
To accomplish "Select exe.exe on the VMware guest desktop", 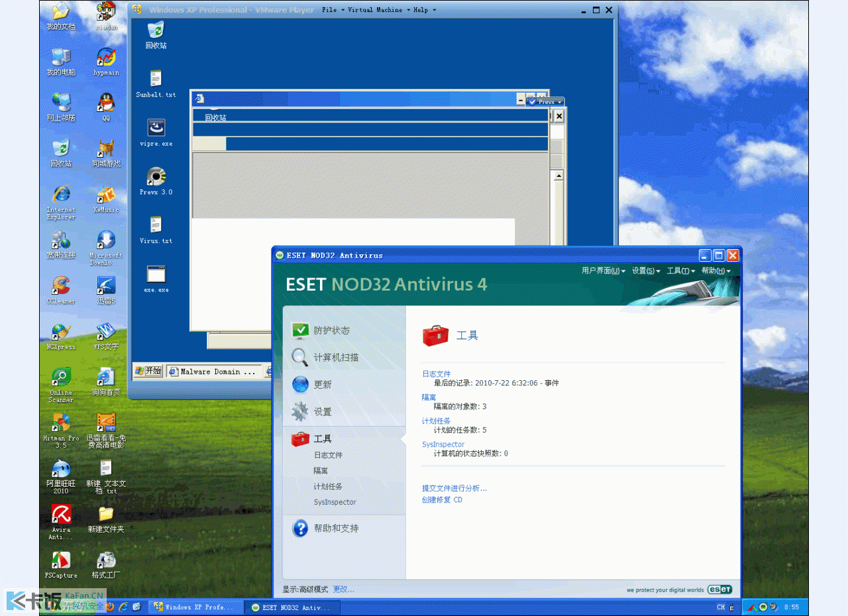I will pos(156,279).
